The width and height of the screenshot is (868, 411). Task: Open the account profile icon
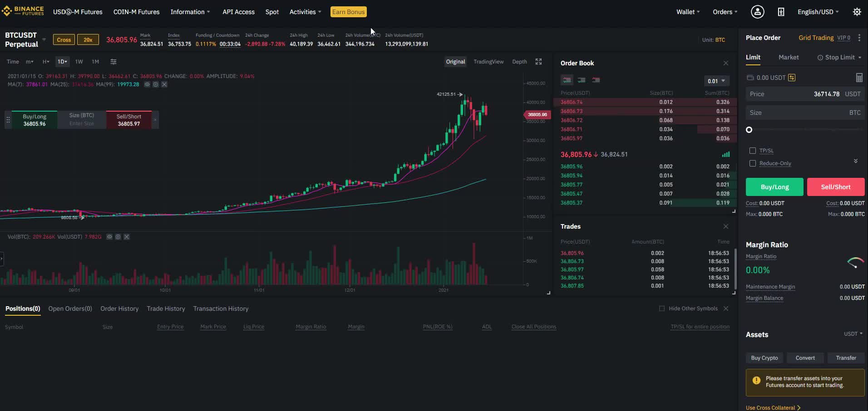pyautogui.click(x=757, y=12)
